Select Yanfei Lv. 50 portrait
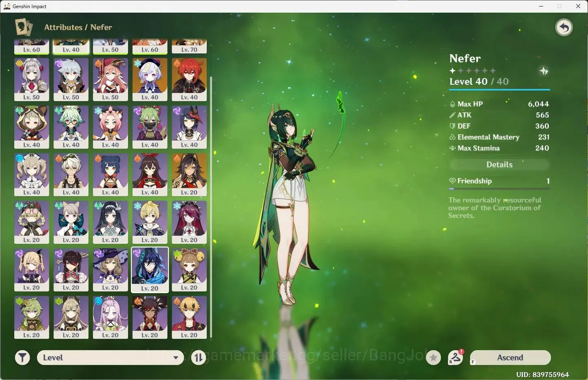Viewport: 588px width, 380px height. [x=111, y=80]
